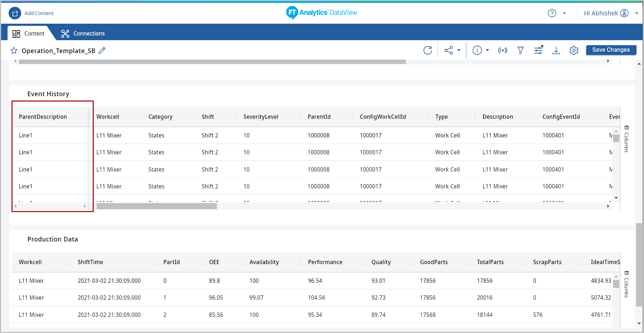This screenshot has width=644, height=333.
Task: Open Columns side panel for Event History
Action: (626, 139)
